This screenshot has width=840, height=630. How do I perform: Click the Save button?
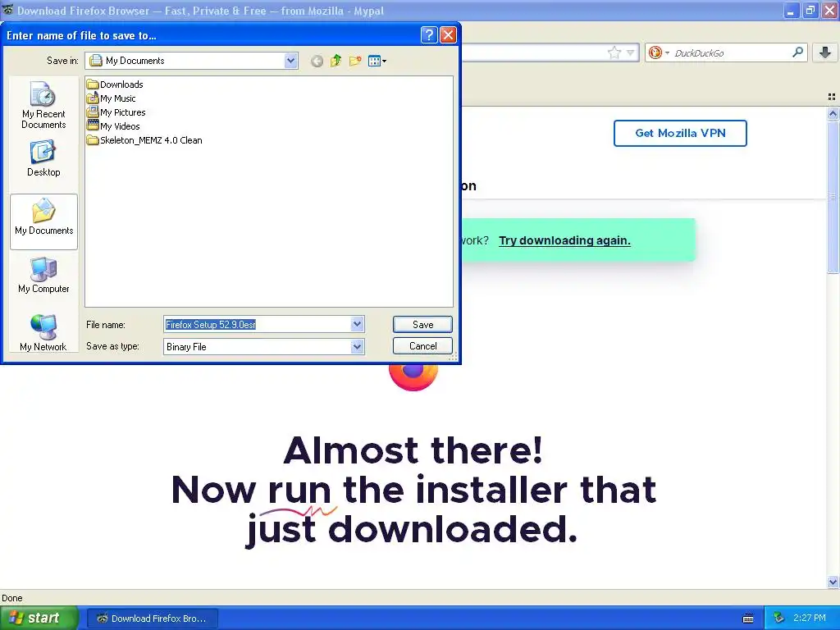click(x=422, y=324)
